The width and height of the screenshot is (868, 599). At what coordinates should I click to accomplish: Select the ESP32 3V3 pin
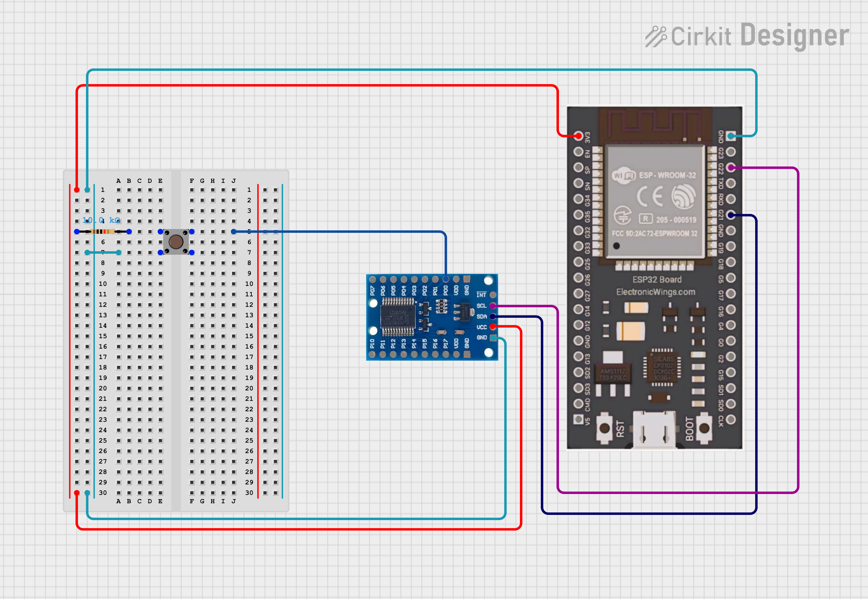pos(578,136)
